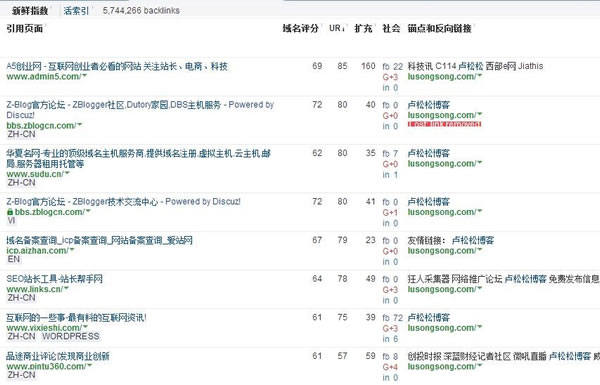Expand dropdown arrow next to www.admin5.com
This screenshot has height=385, width=600.
[x=85, y=76]
